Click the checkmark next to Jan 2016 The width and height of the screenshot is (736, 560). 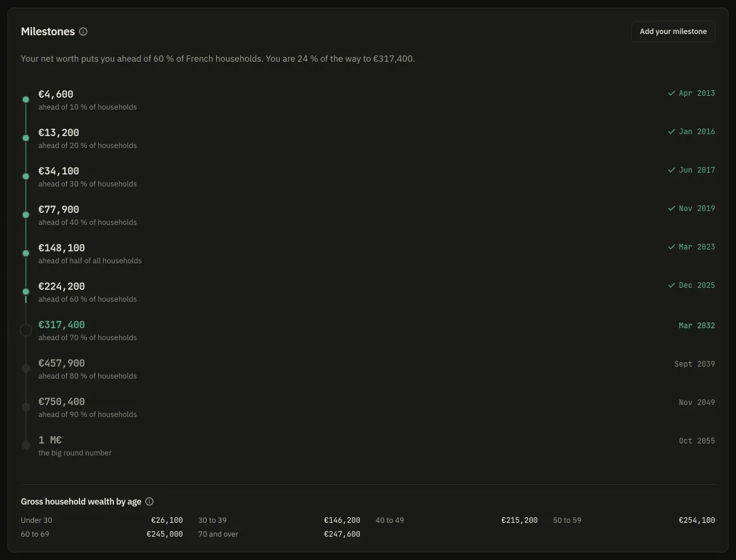coord(671,132)
